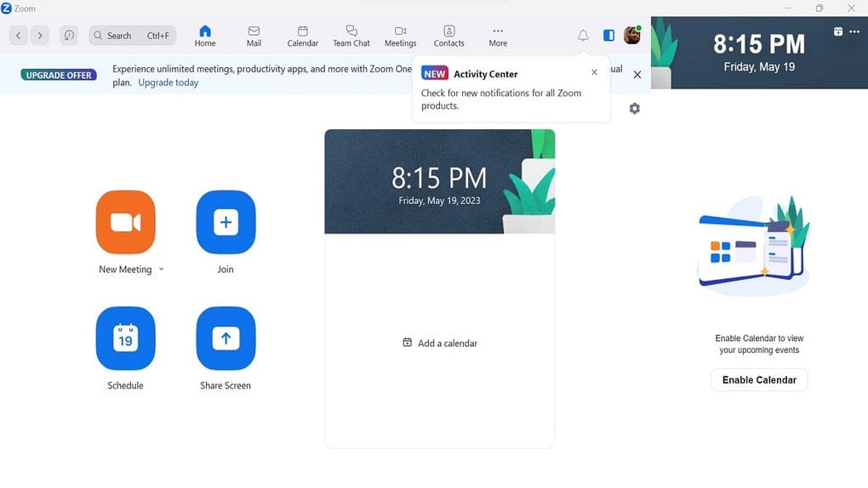Open the More menu in navigation bar
The height and width of the screenshot is (488, 868).
(x=498, y=36)
